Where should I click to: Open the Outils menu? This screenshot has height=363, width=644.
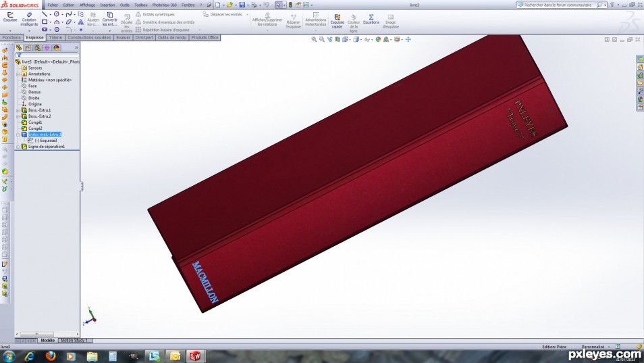pyautogui.click(x=124, y=5)
